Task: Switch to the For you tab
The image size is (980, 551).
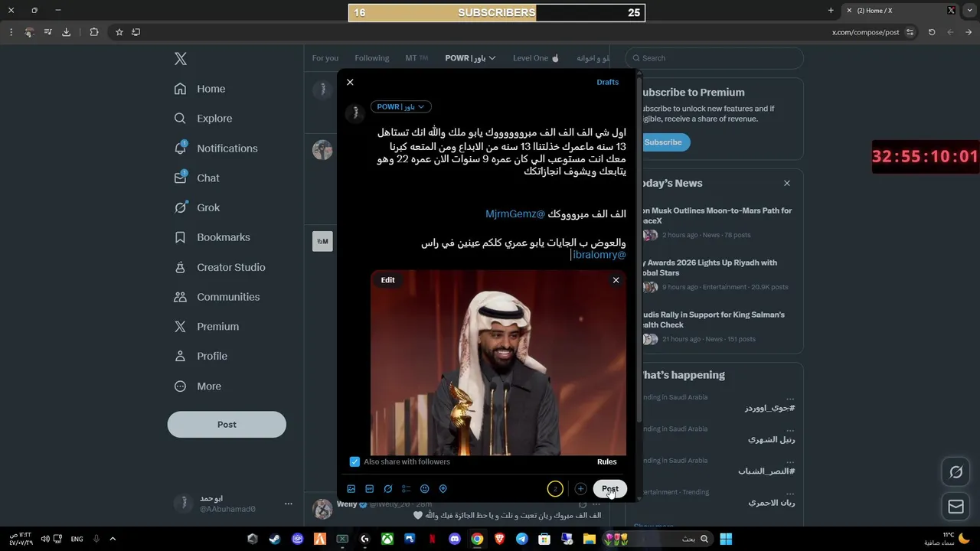Action: 325,58
